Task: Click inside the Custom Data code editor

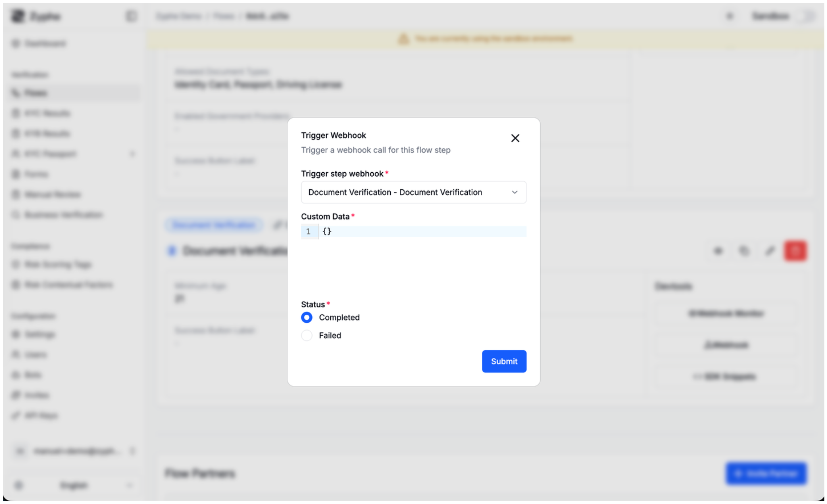Action: [422, 231]
